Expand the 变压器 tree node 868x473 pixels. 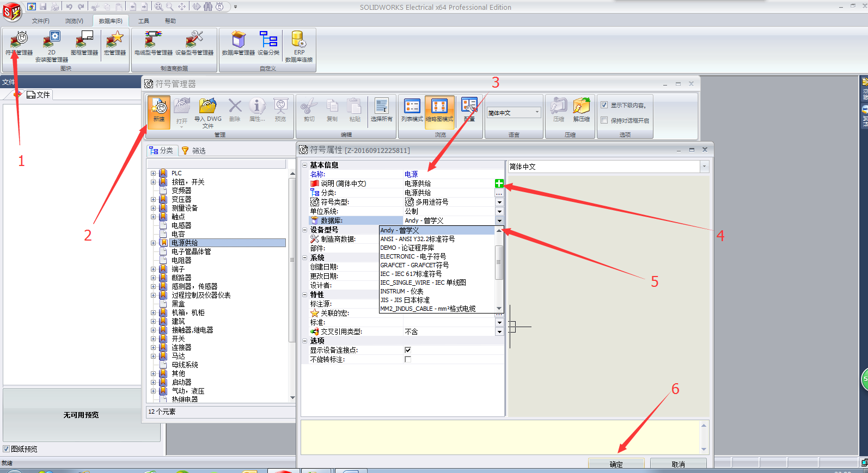point(153,199)
